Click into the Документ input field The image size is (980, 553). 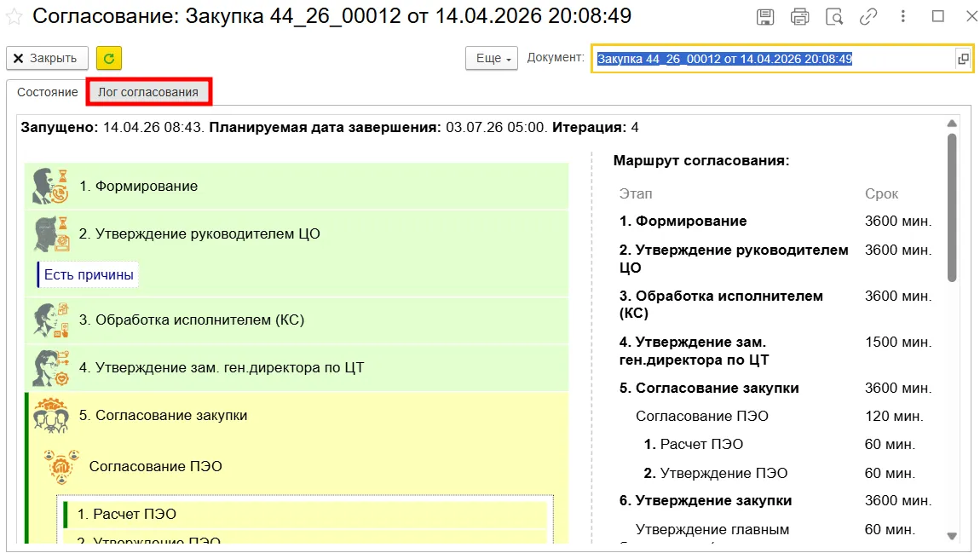pos(775,59)
